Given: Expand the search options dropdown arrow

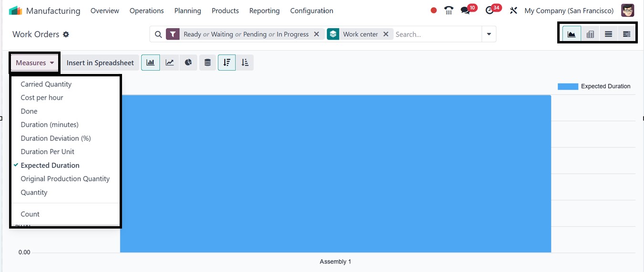Looking at the screenshot, I should click(489, 34).
